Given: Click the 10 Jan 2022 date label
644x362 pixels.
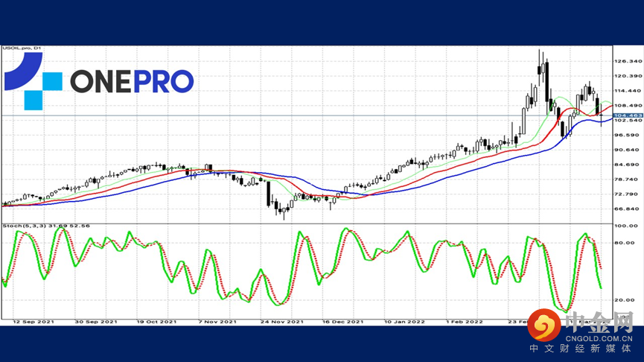Looking at the screenshot, I should 404,322.
